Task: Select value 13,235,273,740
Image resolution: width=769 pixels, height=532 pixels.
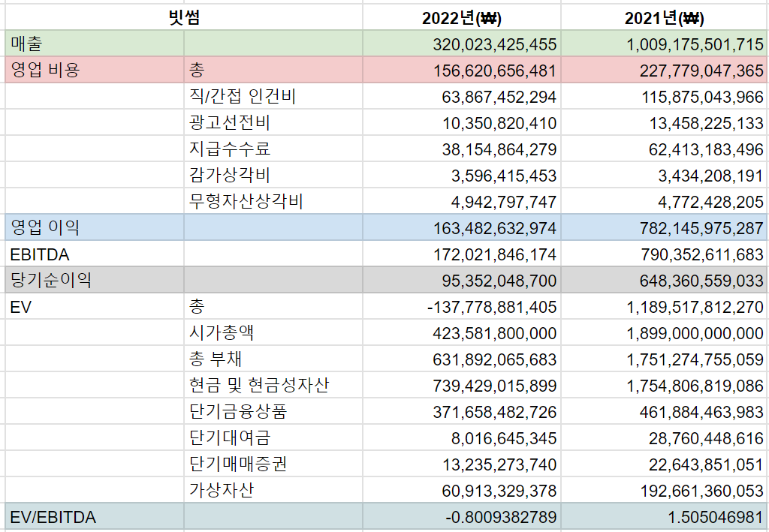Action: (499, 465)
